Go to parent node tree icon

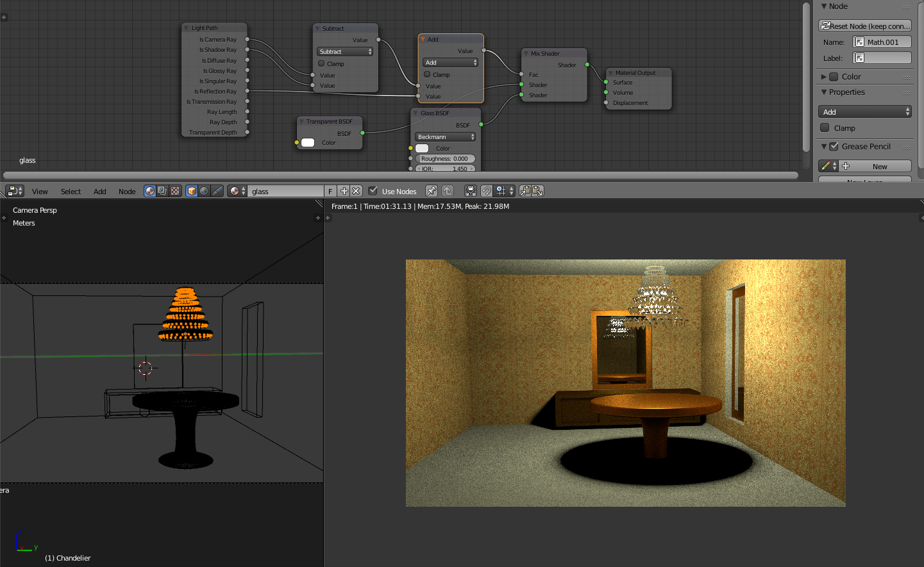448,191
